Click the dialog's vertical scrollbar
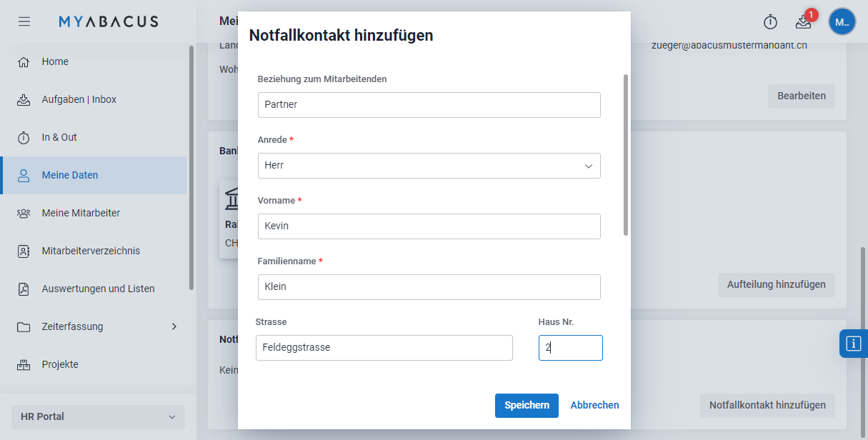 coord(626,155)
